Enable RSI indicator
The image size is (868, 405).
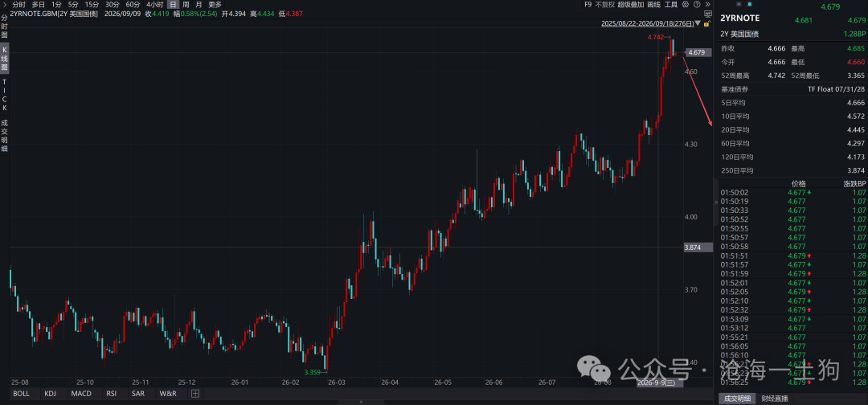click(x=111, y=394)
